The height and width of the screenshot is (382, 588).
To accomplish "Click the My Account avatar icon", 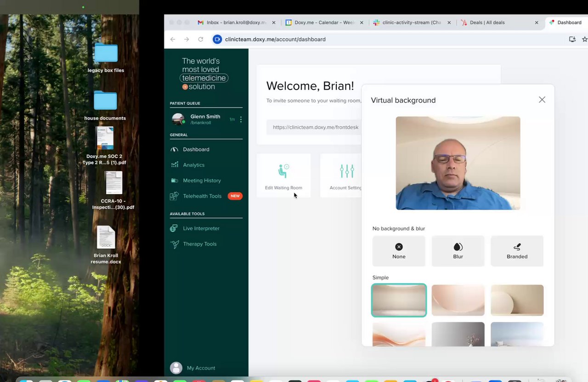I will click(x=176, y=368).
